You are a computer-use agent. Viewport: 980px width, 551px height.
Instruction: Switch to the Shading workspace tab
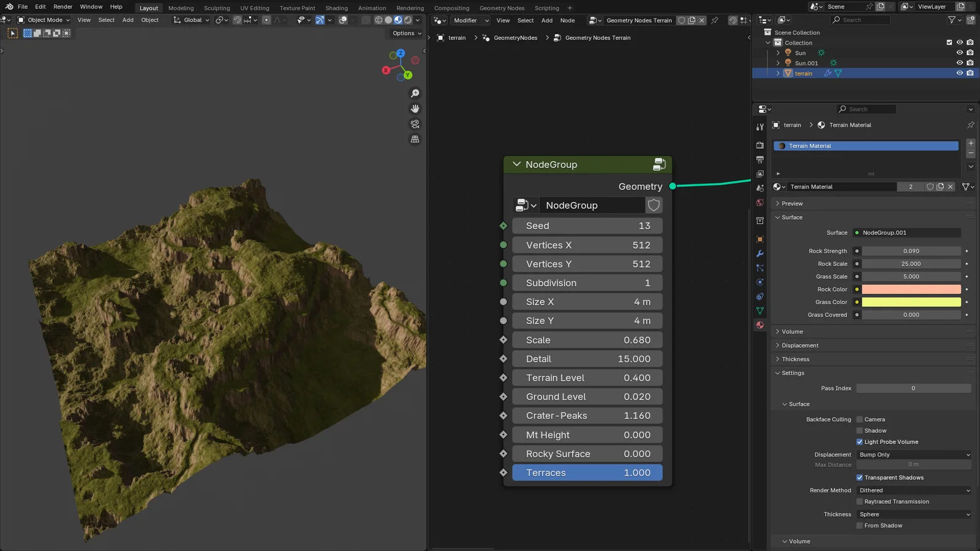point(336,8)
